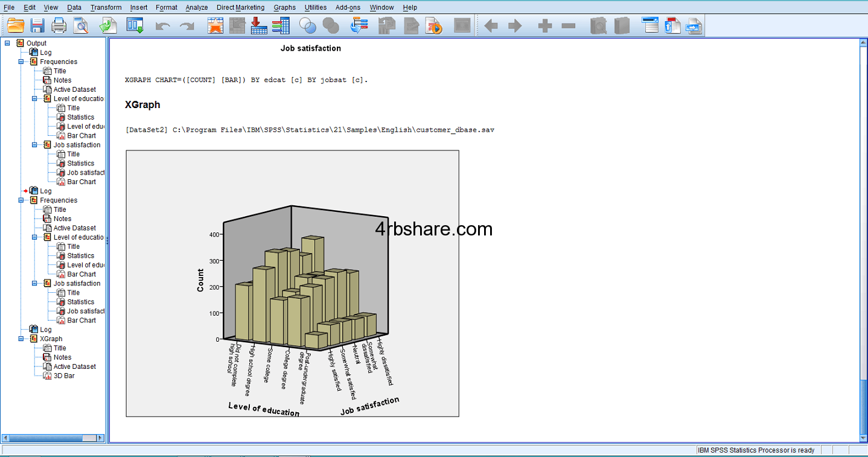Click the output pane scroll down arrow
The width and height of the screenshot is (868, 457).
(863, 438)
